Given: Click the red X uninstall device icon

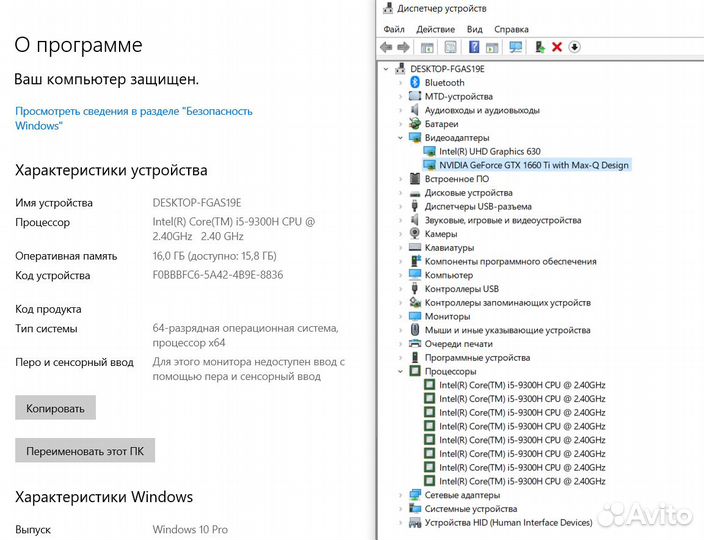Looking at the screenshot, I should tap(557, 47).
